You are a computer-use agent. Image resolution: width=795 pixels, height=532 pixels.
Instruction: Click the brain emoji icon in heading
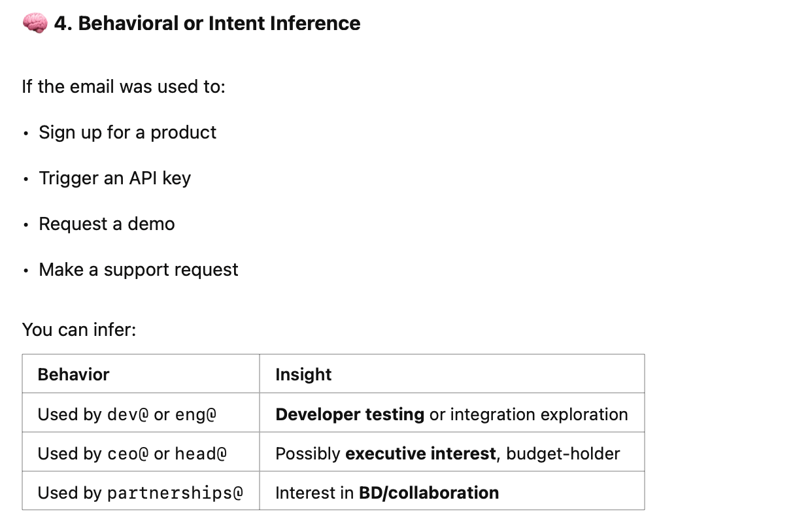[x=35, y=24]
